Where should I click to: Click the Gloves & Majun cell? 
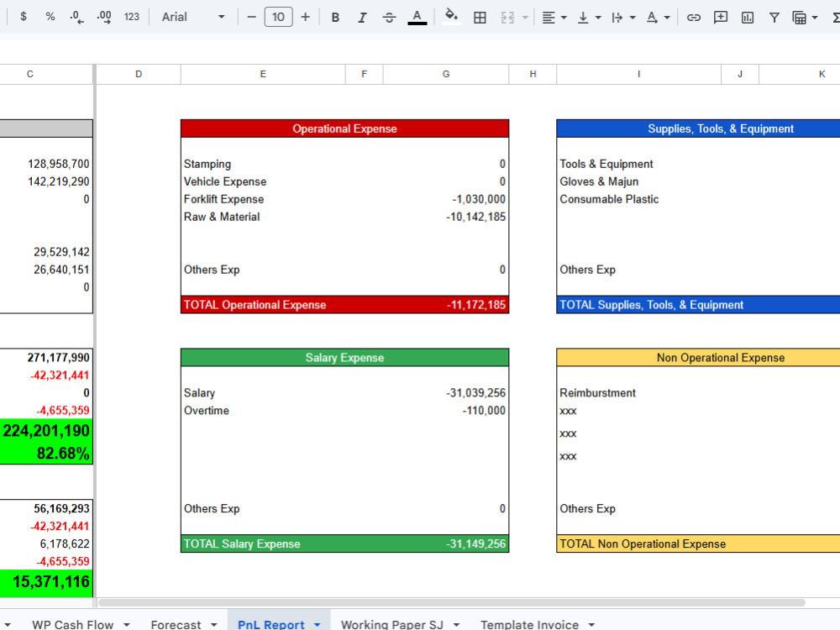click(x=638, y=181)
